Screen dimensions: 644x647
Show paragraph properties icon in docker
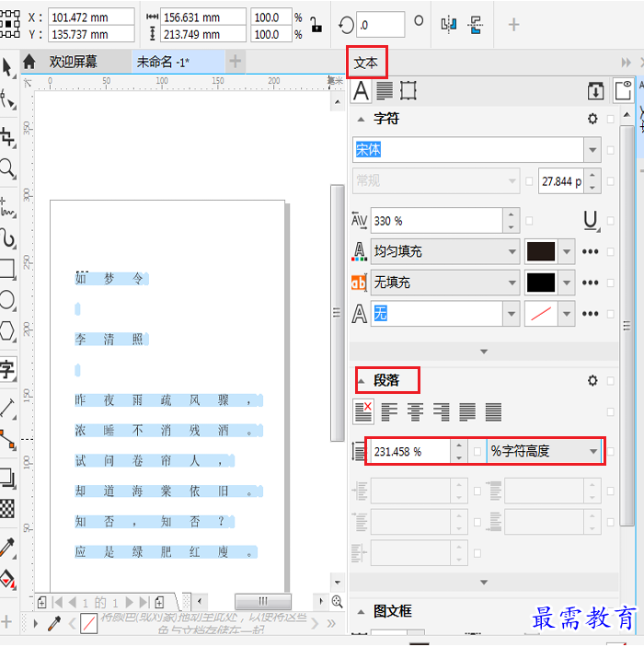(x=385, y=91)
